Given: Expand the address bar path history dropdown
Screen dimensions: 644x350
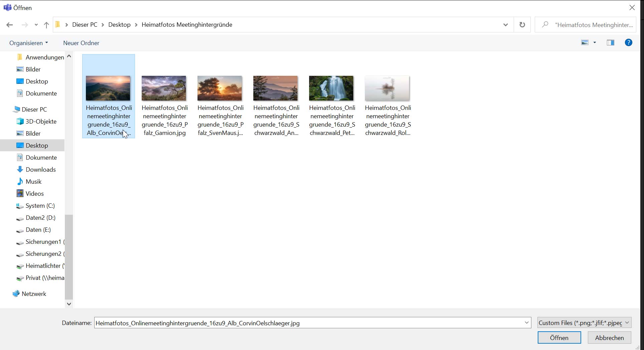Looking at the screenshot, I should (x=505, y=25).
